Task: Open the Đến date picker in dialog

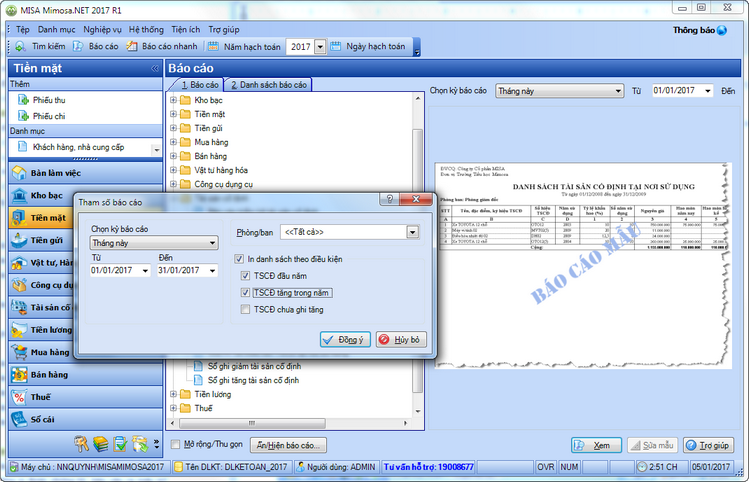Action: point(212,270)
